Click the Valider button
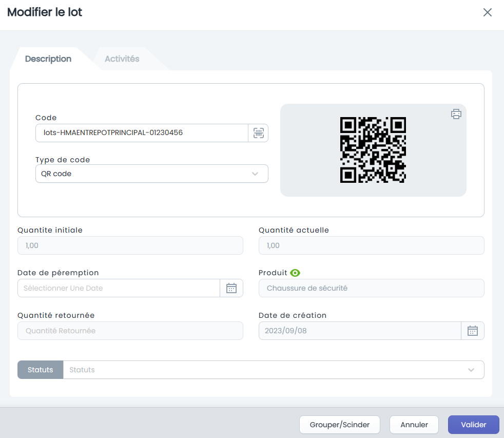The width and height of the screenshot is (504, 438). coord(474,425)
